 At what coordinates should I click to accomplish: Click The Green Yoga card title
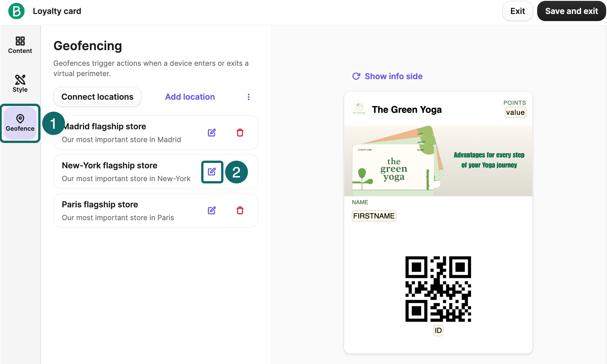pyautogui.click(x=407, y=110)
